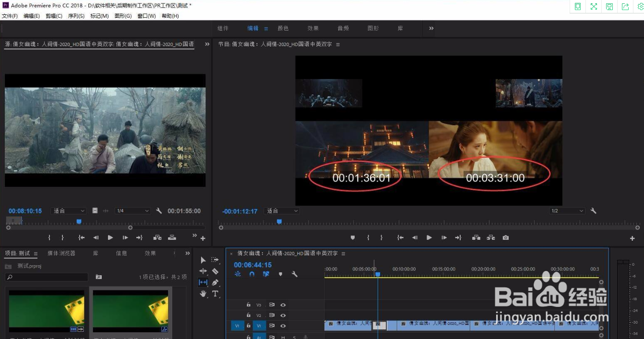Add marker in the timeline panel

280,274
